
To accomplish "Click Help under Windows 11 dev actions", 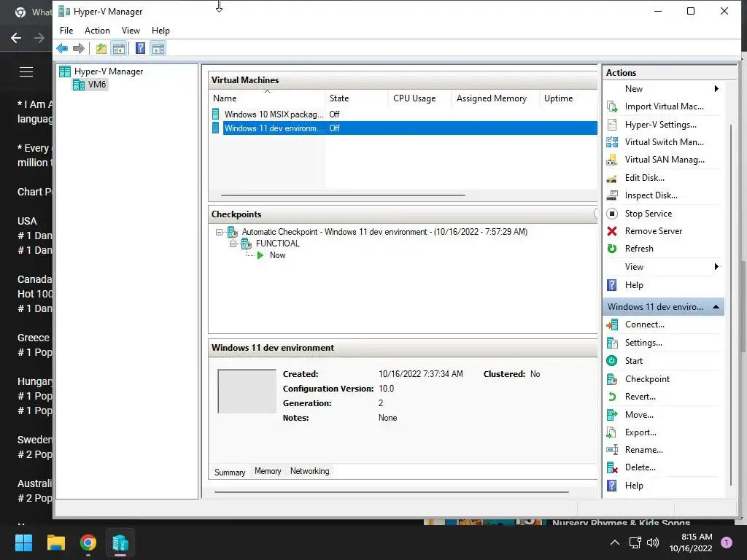I will coord(634,485).
